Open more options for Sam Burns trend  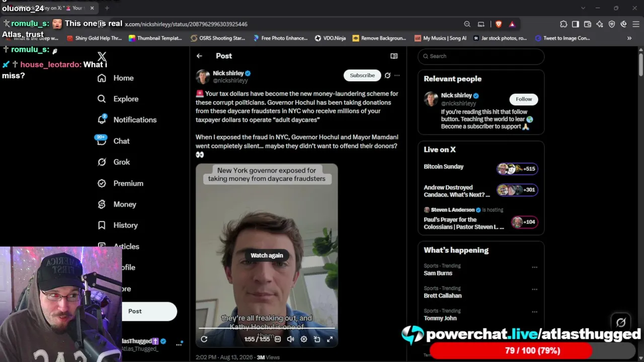[x=534, y=267]
